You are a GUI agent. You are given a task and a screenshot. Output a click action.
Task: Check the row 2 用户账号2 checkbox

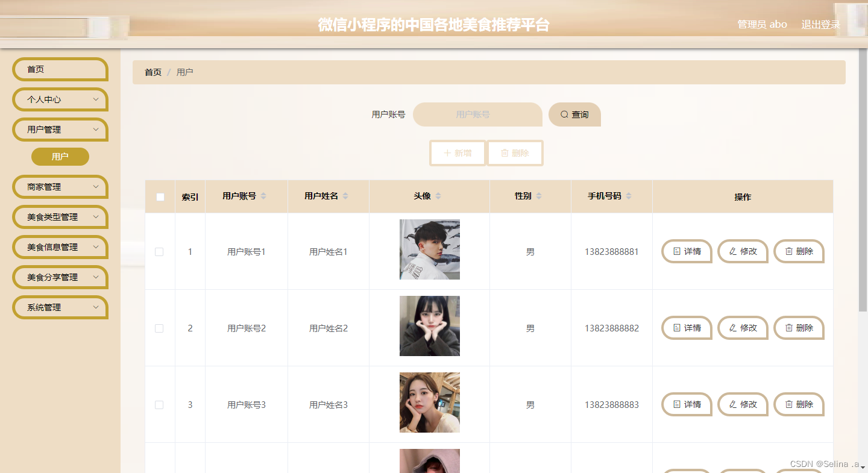point(159,328)
